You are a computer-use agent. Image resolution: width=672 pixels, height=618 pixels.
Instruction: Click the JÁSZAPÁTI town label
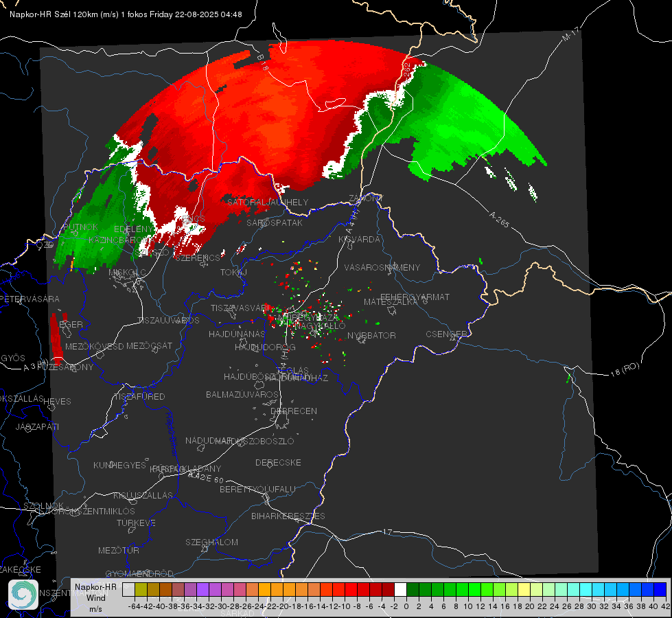(37, 426)
